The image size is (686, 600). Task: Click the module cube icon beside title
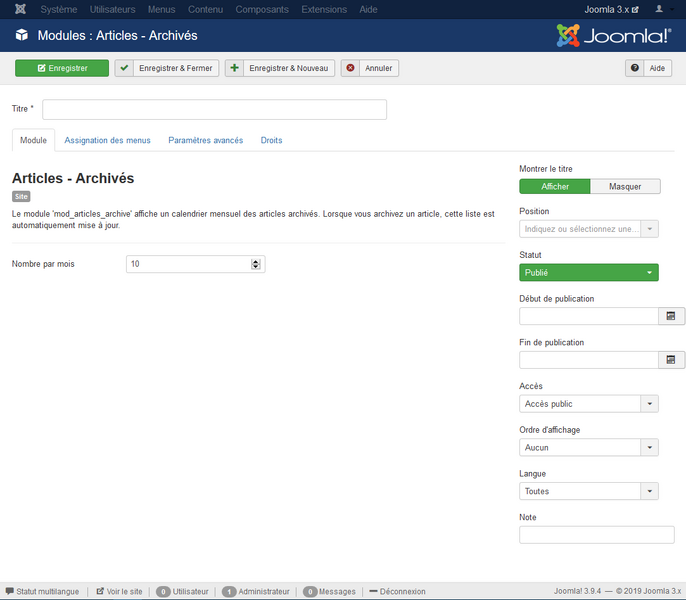click(21, 35)
